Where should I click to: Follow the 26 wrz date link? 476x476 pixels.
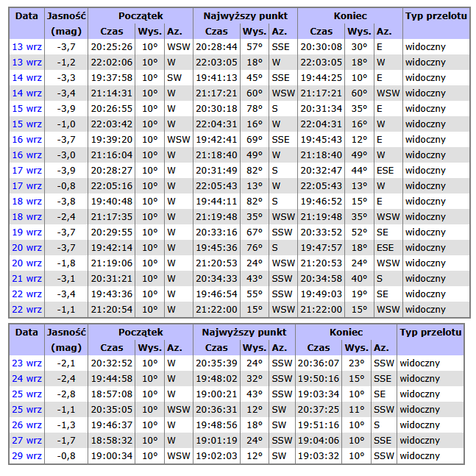point(26,425)
